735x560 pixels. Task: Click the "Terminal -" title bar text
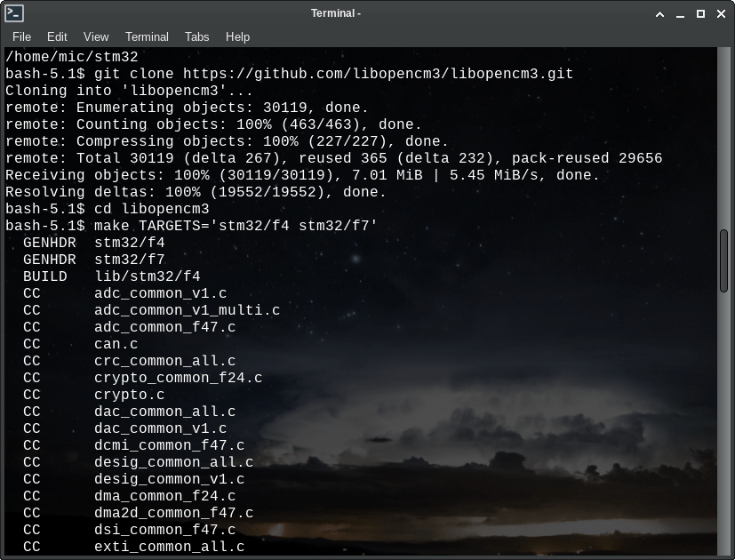[x=336, y=13]
